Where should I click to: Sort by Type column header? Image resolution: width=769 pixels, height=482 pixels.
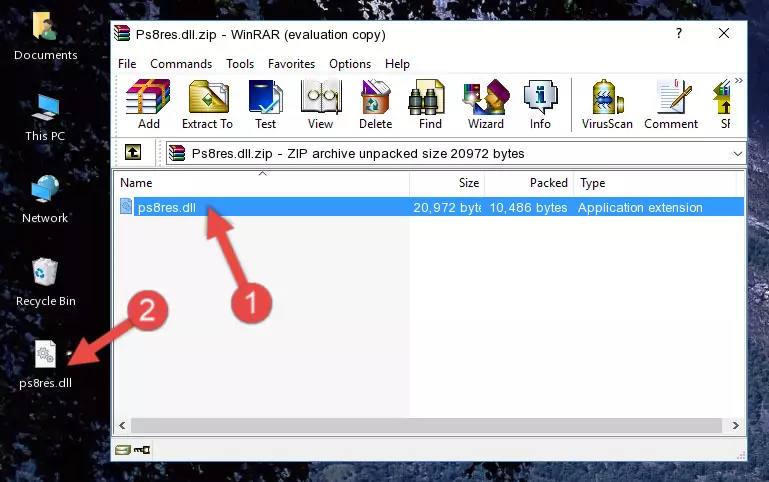coord(655,183)
